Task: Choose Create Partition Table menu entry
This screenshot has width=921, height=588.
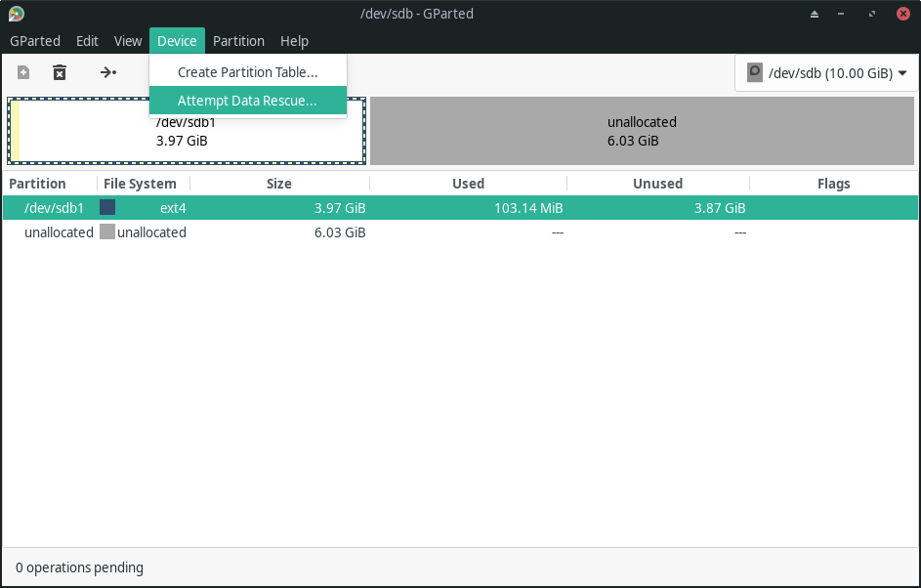Action: point(248,71)
